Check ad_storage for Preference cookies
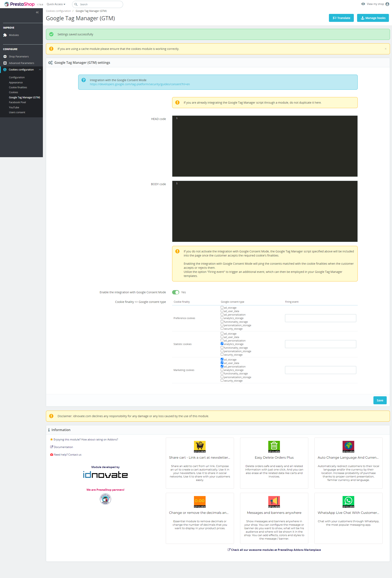Image resolution: width=392 pixels, height=578 pixels. pyautogui.click(x=222, y=307)
